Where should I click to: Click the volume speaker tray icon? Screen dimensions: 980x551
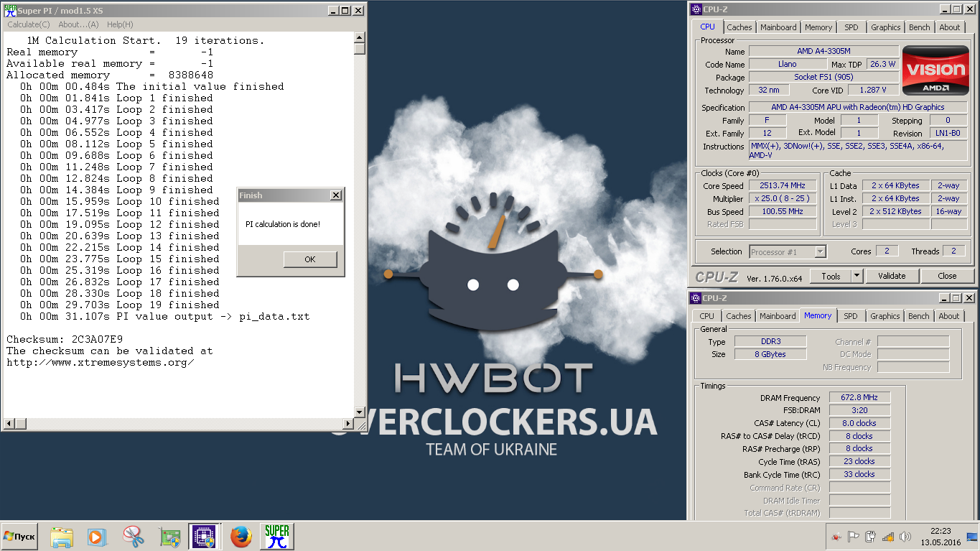point(905,537)
